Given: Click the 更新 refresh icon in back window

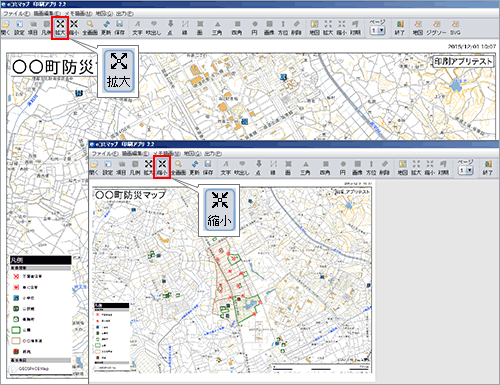Looking at the screenshot, I should point(106,28).
